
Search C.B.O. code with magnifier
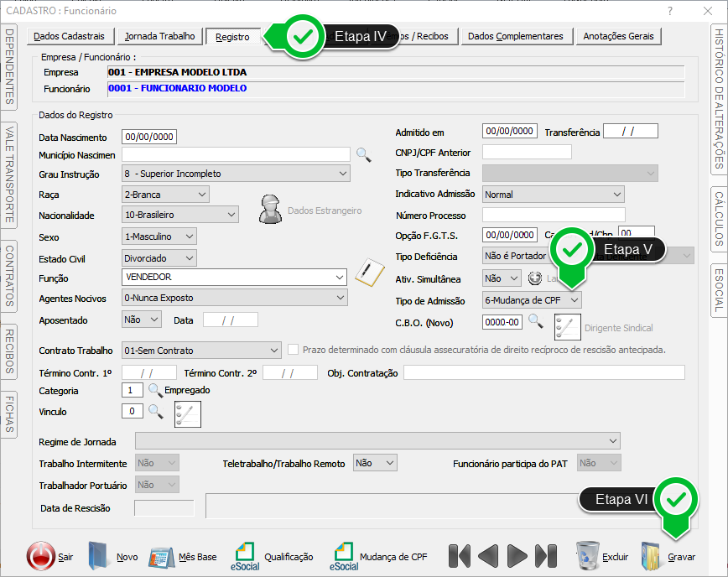535,321
